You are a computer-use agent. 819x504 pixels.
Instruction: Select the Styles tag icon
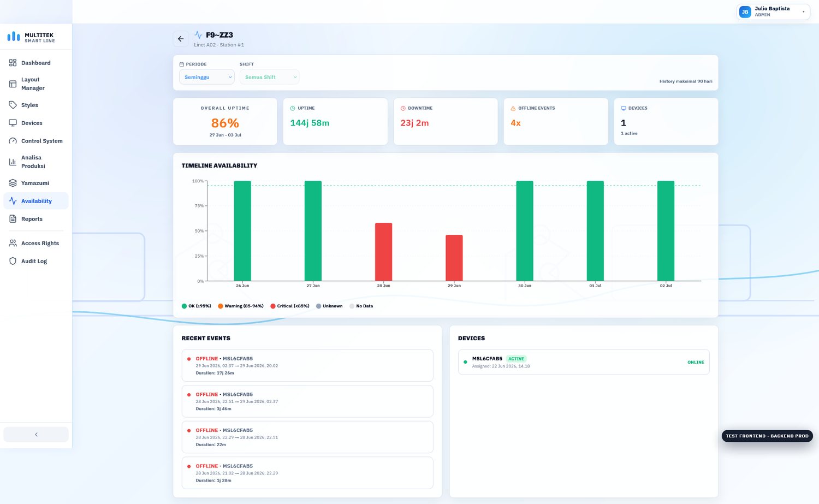(13, 105)
